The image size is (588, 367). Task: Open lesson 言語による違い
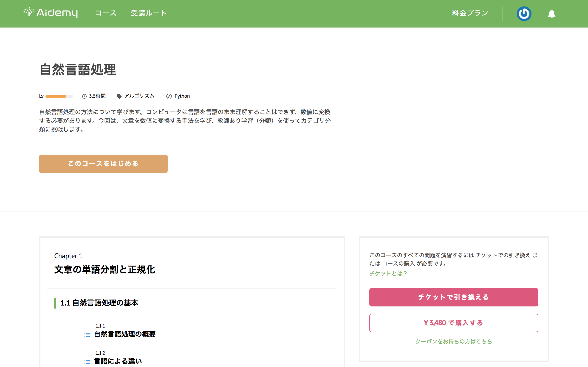(x=118, y=361)
